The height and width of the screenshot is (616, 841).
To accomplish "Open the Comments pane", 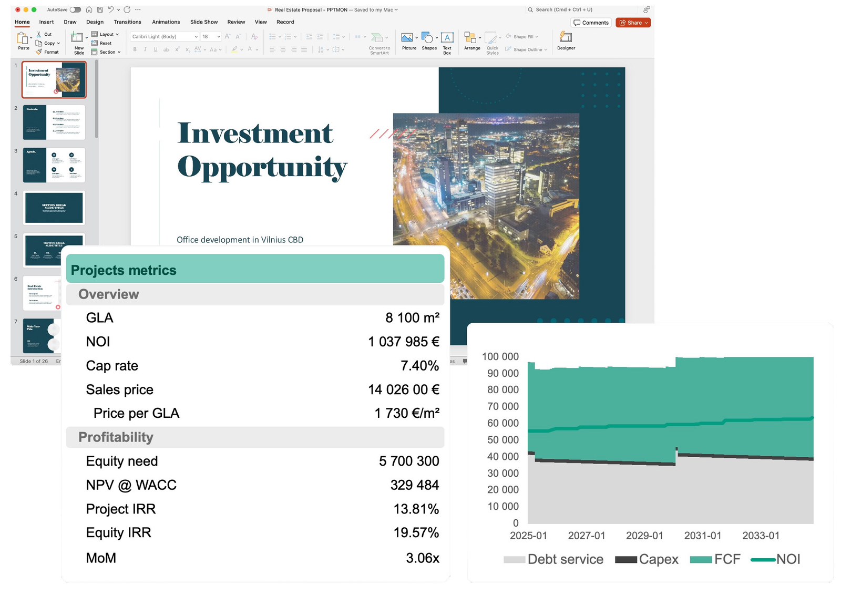I will [591, 23].
